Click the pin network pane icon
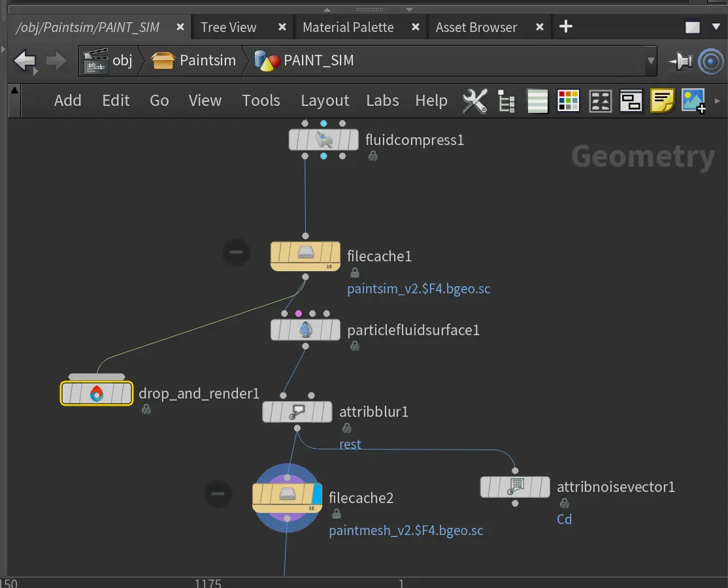 680,61
